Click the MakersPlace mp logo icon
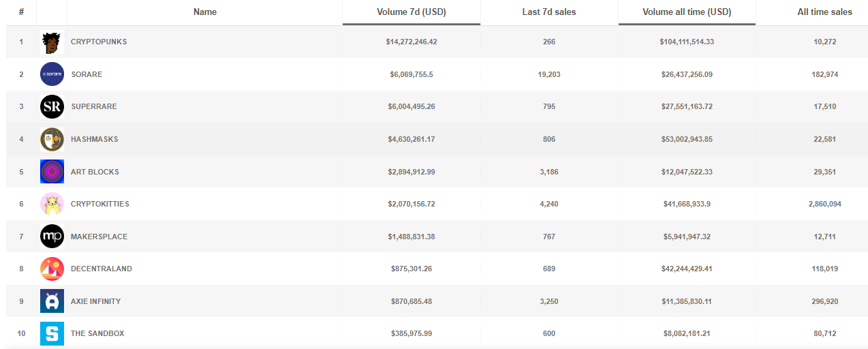This screenshot has height=349, width=868. click(x=52, y=237)
